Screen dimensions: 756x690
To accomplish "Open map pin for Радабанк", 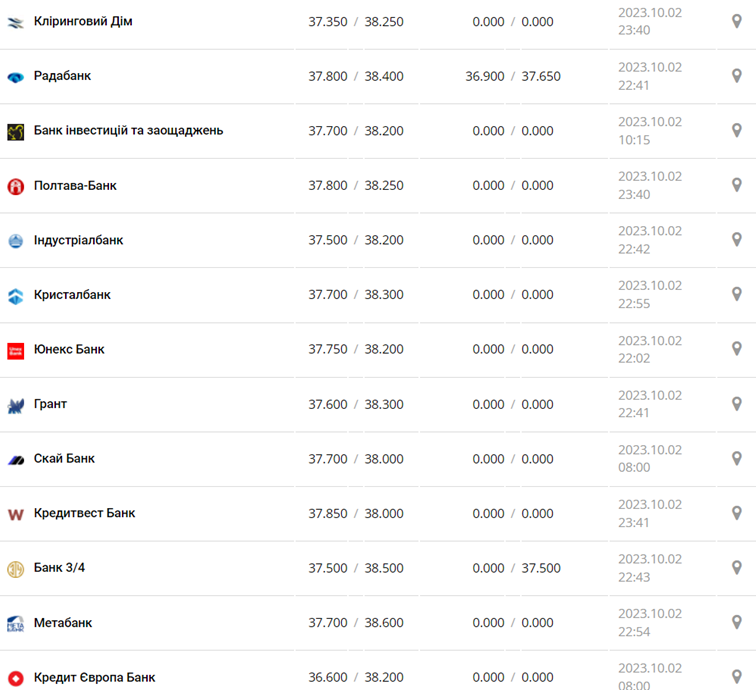I will (737, 76).
